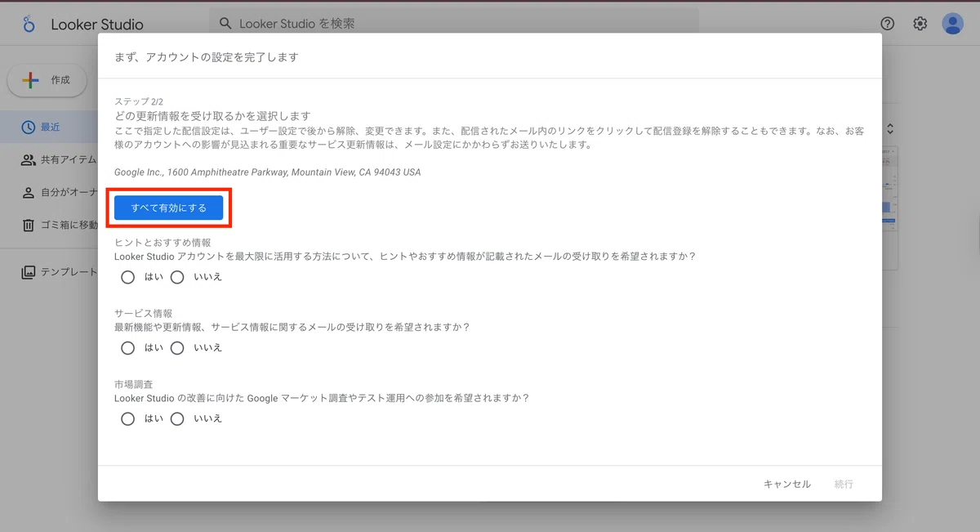This screenshot has height=532, width=980.
Task: Click the Looker Studio logo icon
Action: point(29,24)
